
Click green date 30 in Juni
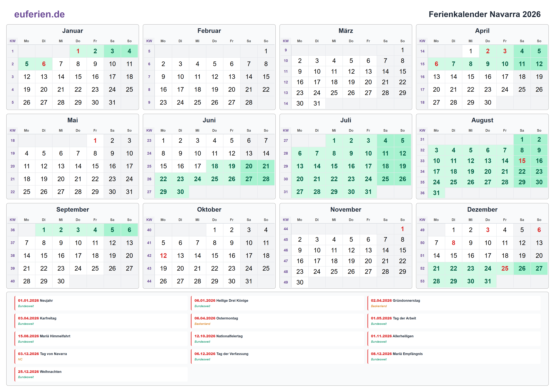[180, 192]
